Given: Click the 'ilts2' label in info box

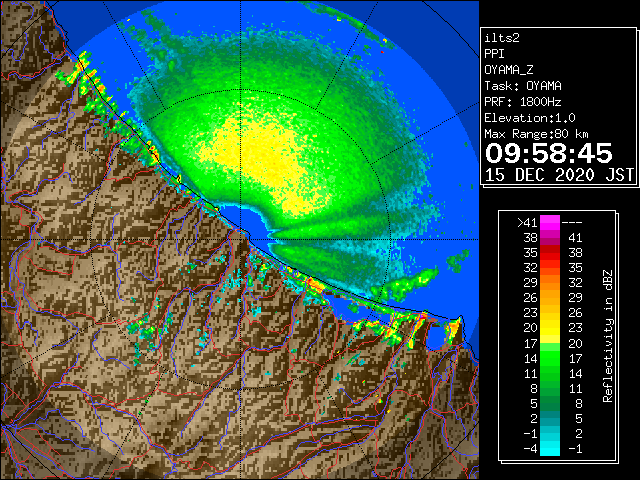Looking at the screenshot, I should pos(502,38).
